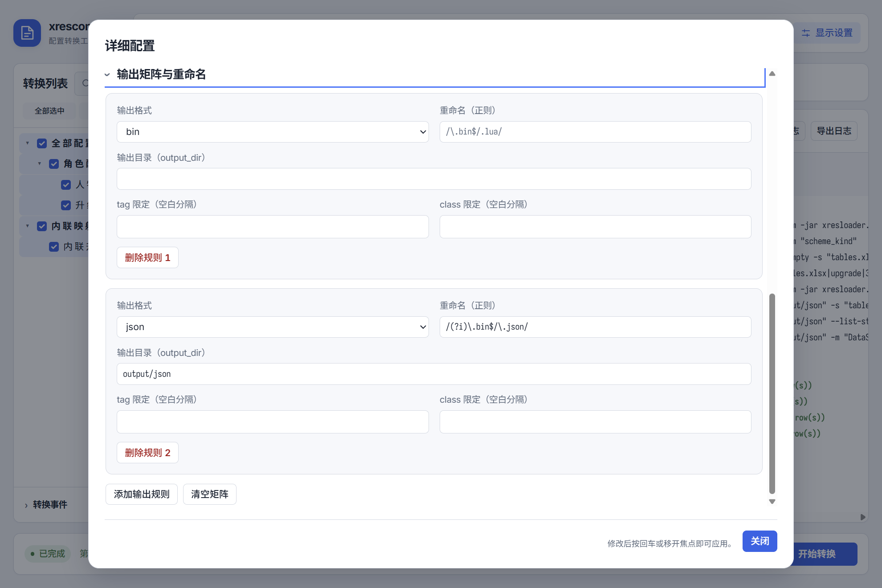The height and width of the screenshot is (588, 882).
Task: Click 清空矩阵 button
Action: (210, 494)
